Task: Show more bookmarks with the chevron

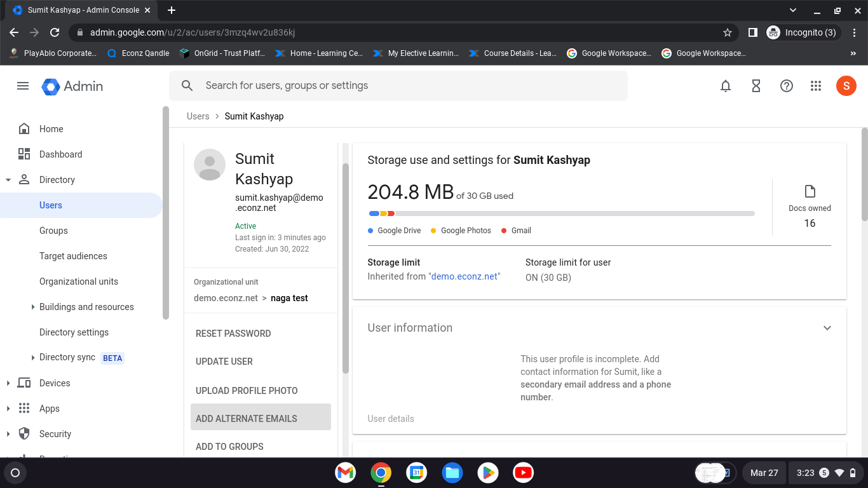Action: click(853, 53)
